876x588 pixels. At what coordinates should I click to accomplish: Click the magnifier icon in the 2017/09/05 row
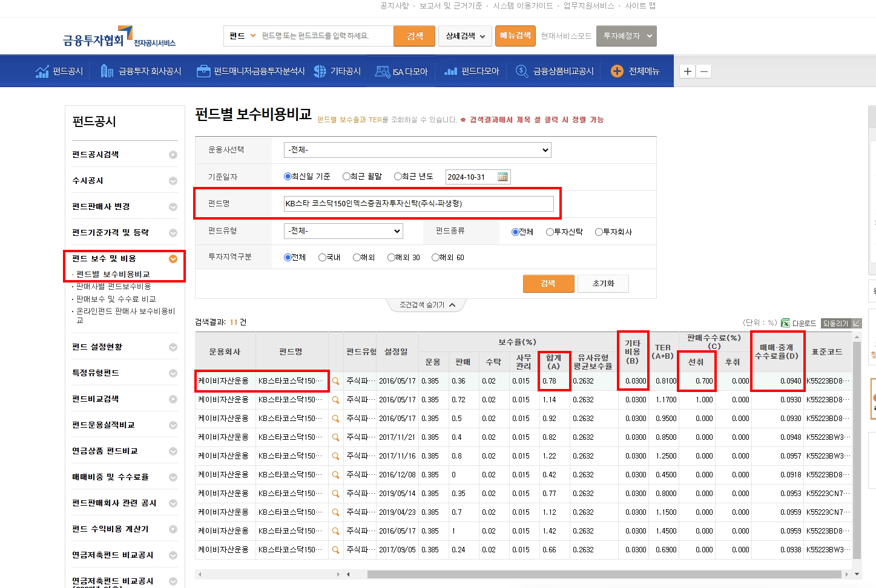click(336, 550)
